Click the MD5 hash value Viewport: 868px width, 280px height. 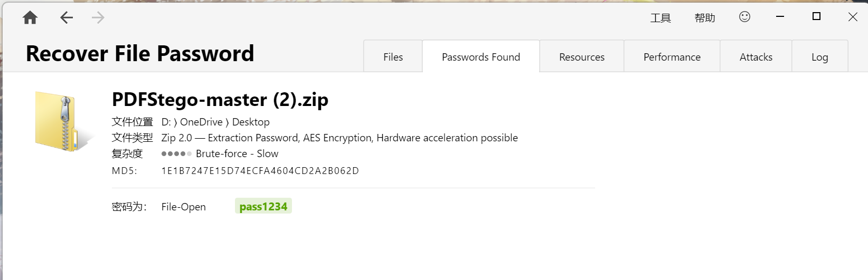(x=260, y=171)
